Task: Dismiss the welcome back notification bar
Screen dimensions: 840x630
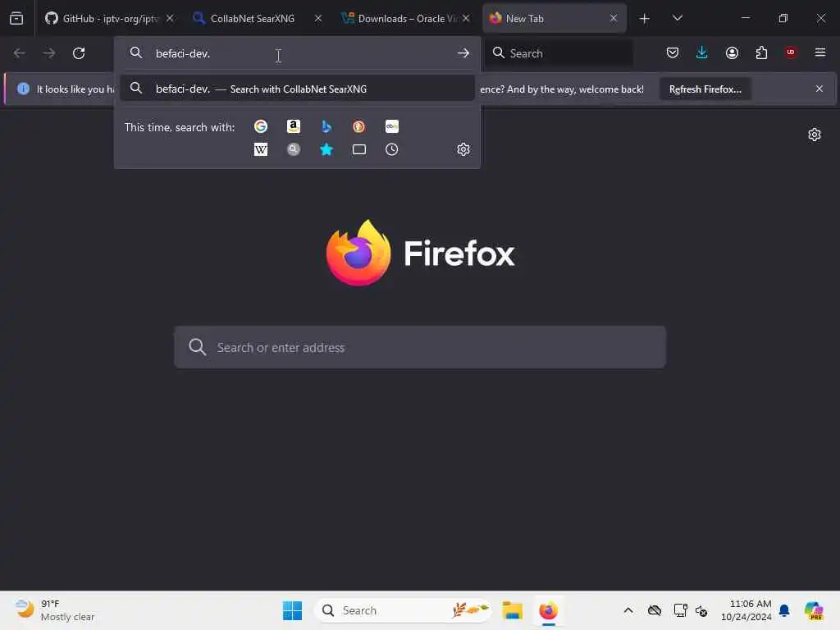Action: click(x=819, y=89)
